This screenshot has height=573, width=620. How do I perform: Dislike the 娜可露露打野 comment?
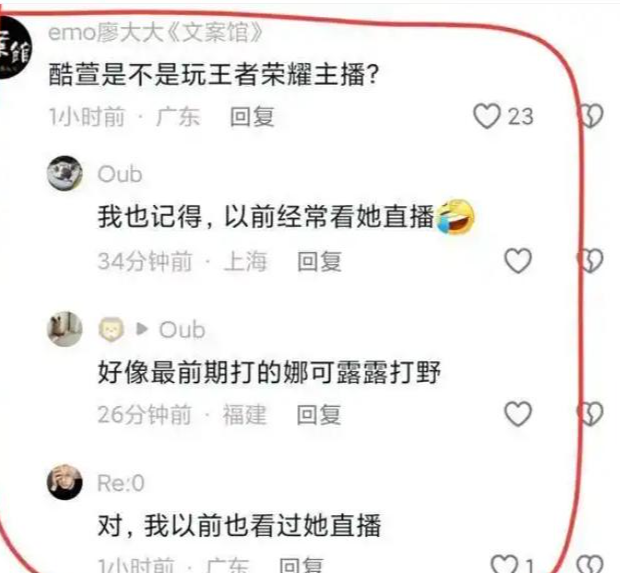590,414
